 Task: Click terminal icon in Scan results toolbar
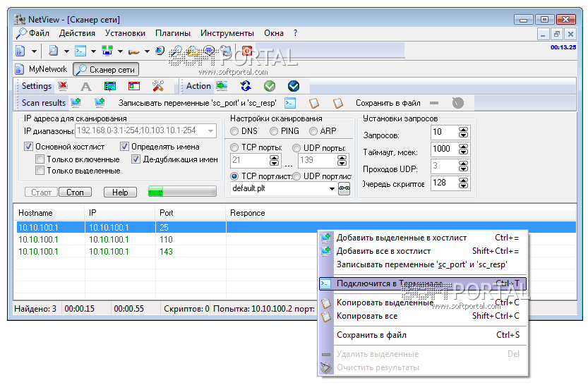tap(290, 103)
